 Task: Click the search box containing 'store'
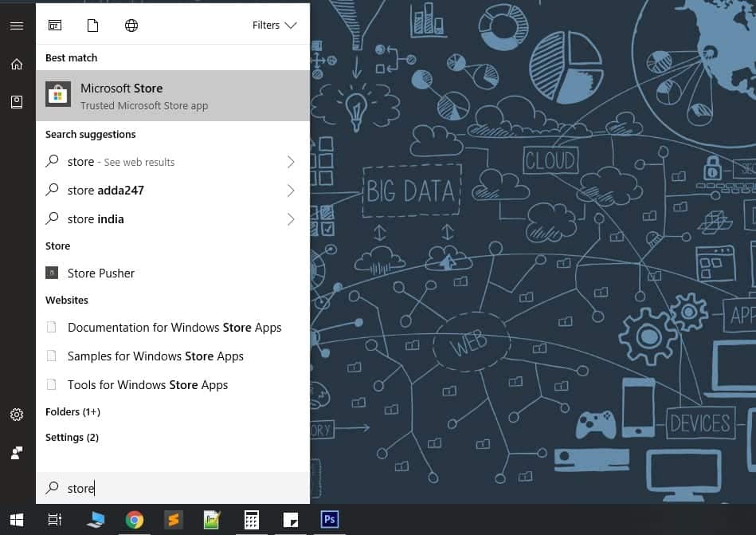173,488
